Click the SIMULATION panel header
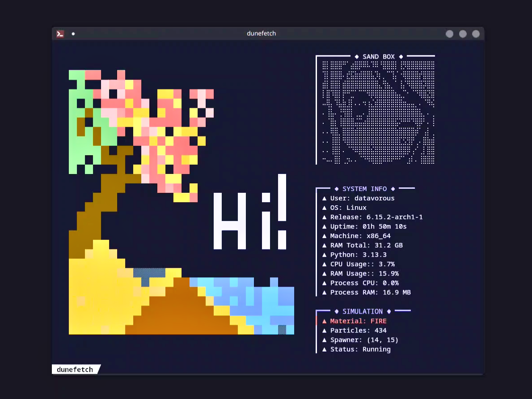The image size is (532, 399). 363,311
